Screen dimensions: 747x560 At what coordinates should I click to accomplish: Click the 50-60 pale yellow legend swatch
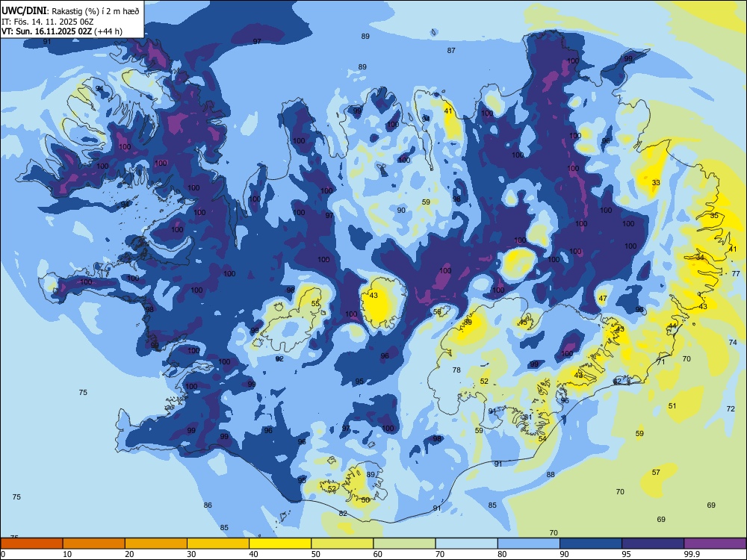coord(342,544)
